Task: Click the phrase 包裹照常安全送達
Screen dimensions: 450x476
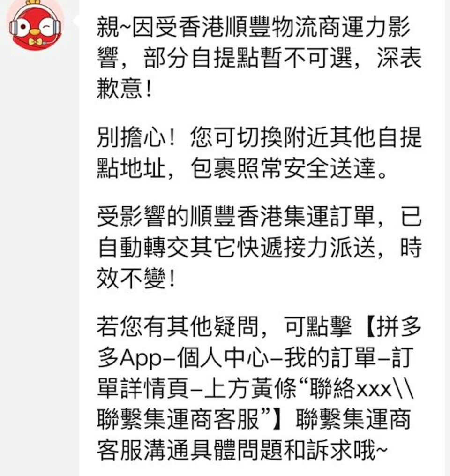Action: [x=284, y=168]
